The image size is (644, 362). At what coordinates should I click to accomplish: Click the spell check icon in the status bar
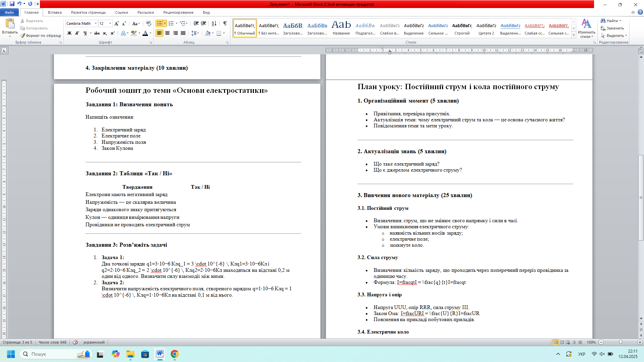click(x=75, y=342)
